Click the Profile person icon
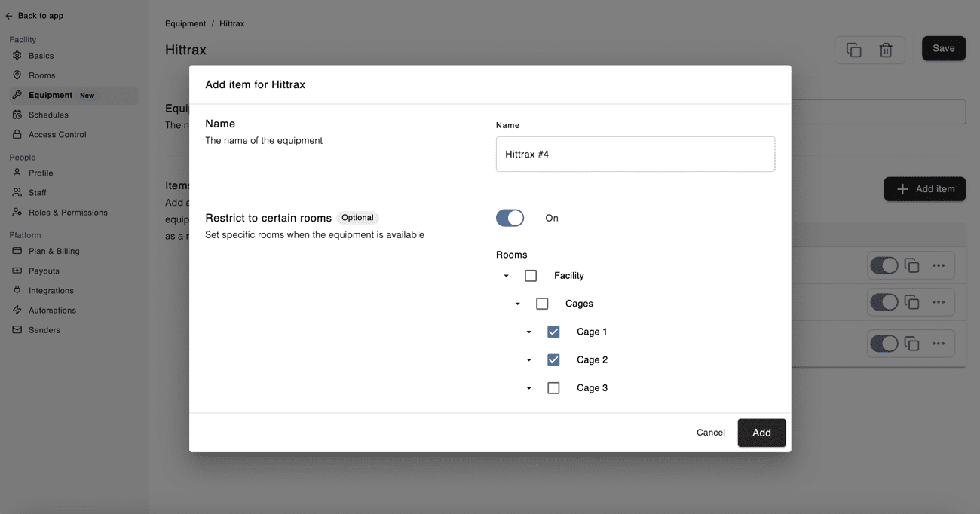The width and height of the screenshot is (980, 514). pos(17,173)
